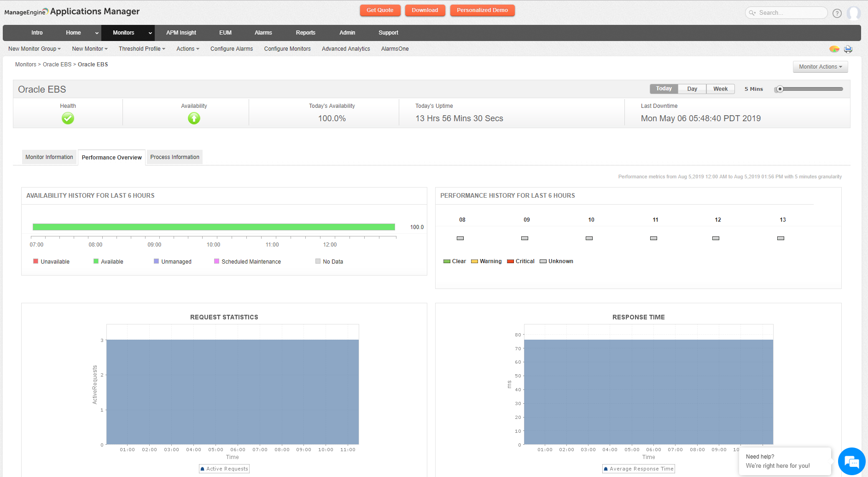Select the Today time range

coord(664,88)
